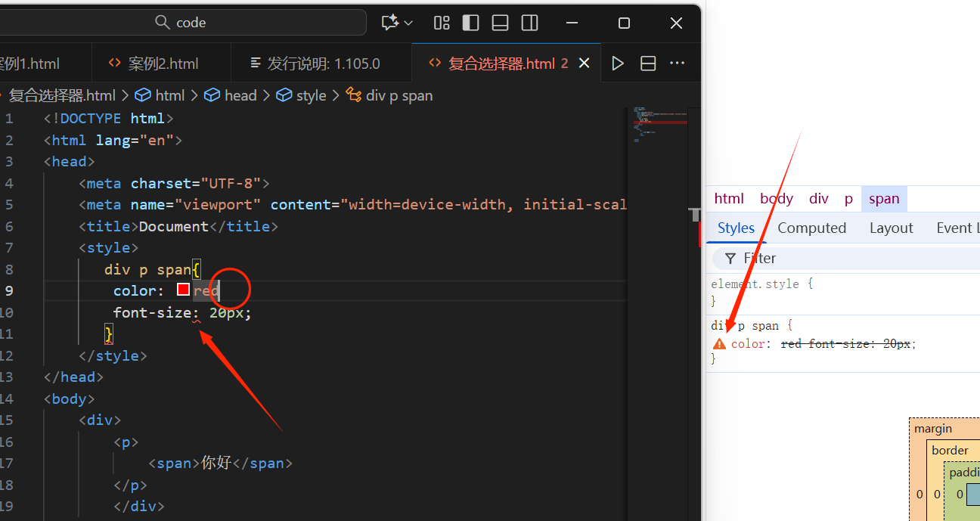The height and width of the screenshot is (521, 980).
Task: Select the body node in DevTools breadcrumb
Action: pos(777,199)
